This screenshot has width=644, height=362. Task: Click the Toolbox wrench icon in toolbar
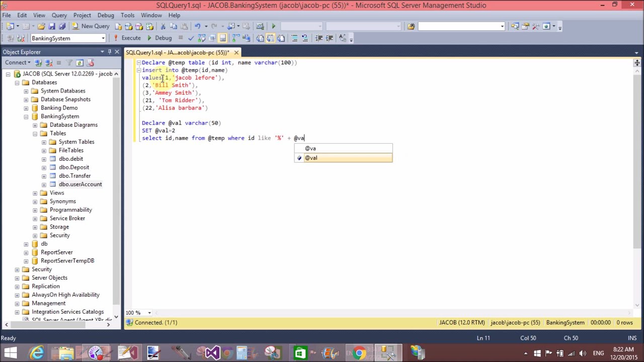pos(535,26)
